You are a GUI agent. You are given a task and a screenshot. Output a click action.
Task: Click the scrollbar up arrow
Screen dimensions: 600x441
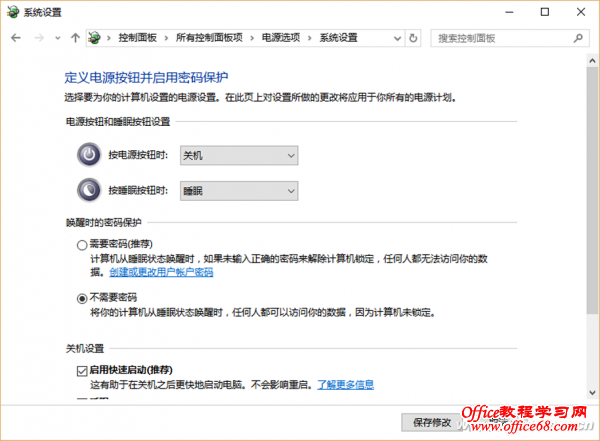pos(592,60)
